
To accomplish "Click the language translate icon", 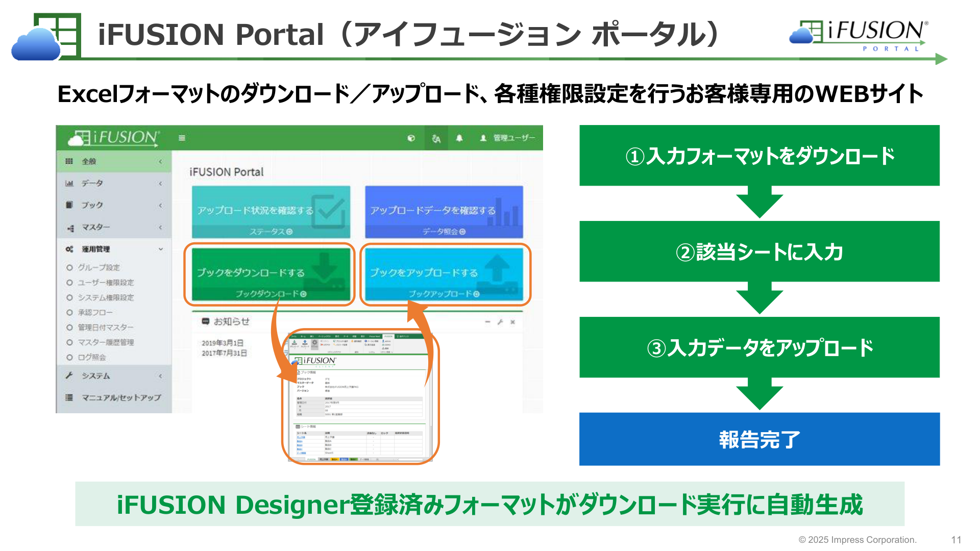I will click(x=436, y=138).
